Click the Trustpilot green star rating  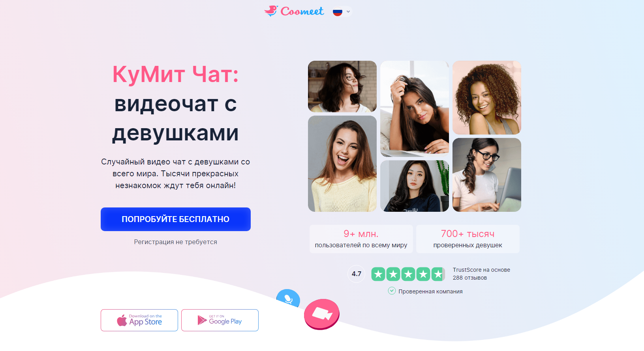[x=408, y=274]
